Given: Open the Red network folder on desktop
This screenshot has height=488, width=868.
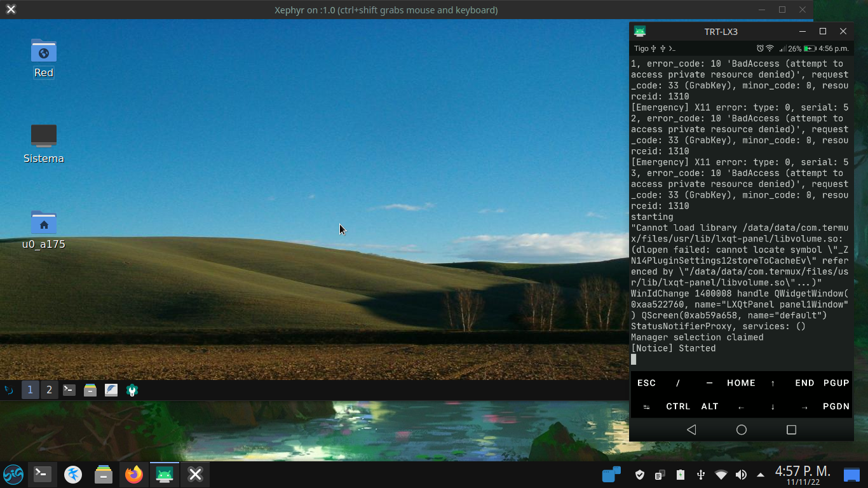Looking at the screenshot, I should click(44, 58).
